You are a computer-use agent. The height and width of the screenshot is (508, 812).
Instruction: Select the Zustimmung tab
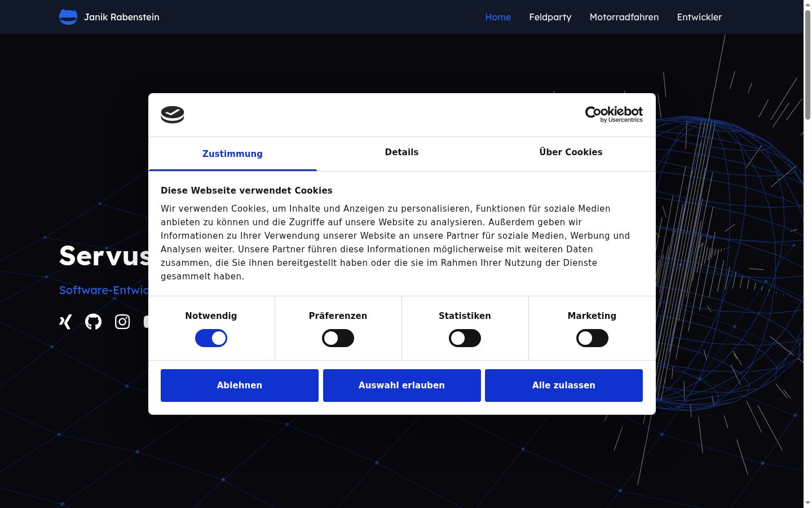click(232, 154)
